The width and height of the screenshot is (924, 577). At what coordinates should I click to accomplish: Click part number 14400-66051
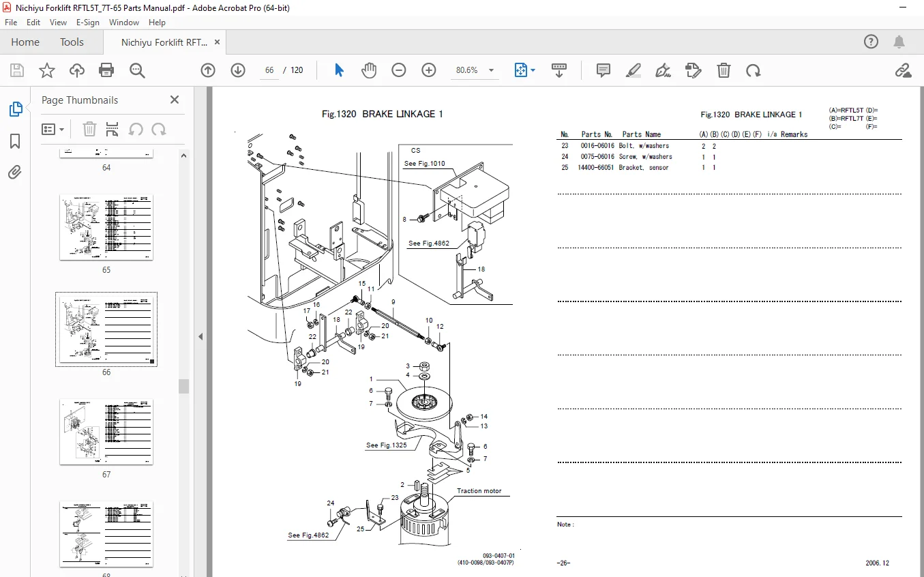(x=596, y=168)
